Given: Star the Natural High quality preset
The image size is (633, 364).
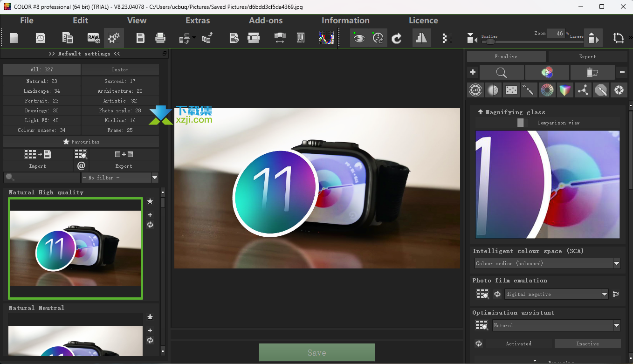Looking at the screenshot, I should 150,201.
